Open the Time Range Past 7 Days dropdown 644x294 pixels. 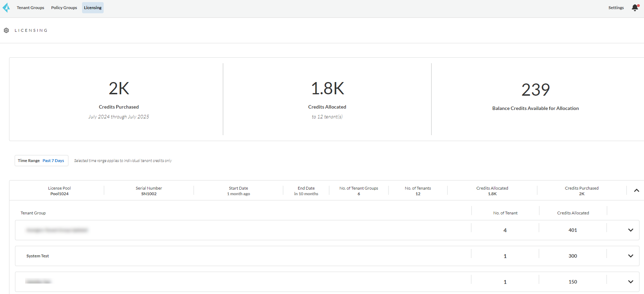click(42, 161)
